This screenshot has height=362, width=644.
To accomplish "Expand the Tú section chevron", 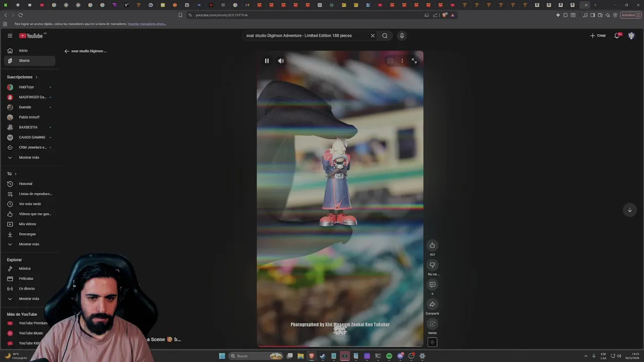I will [x=16, y=174].
